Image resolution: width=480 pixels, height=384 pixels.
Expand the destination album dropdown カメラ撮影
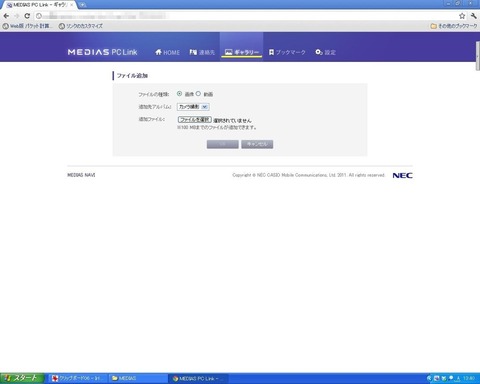tap(193, 107)
